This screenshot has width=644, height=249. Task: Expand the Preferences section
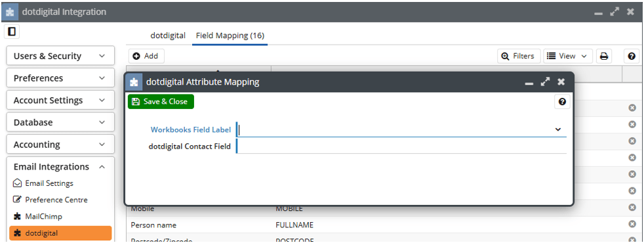[60, 78]
